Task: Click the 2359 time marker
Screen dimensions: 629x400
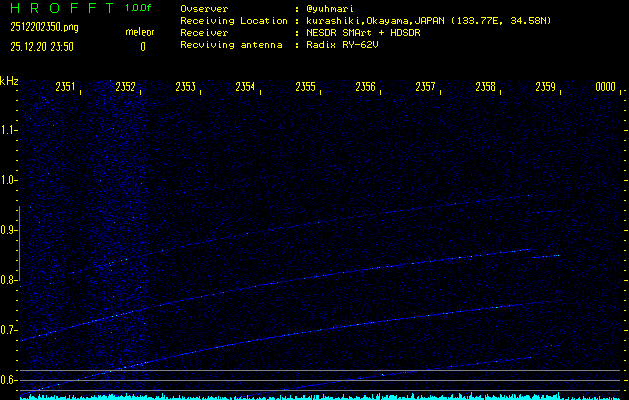Action: click(546, 88)
